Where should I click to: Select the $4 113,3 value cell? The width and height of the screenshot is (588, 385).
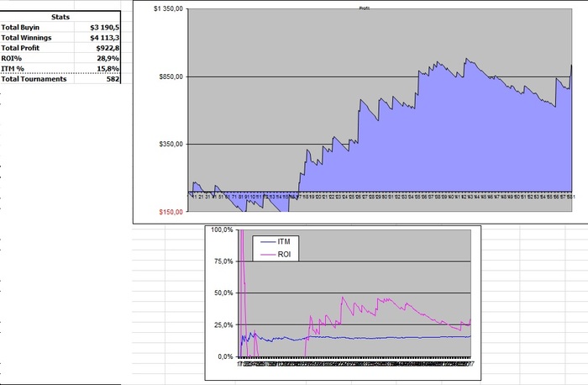pyautogui.click(x=97, y=38)
